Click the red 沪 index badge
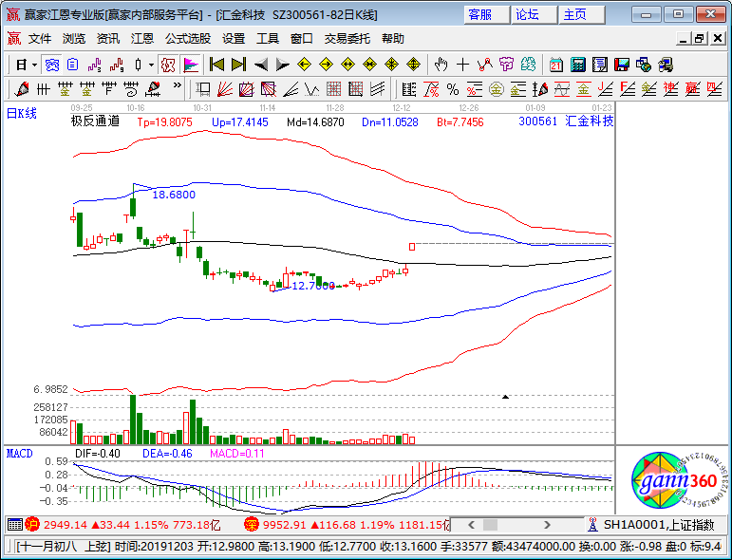Viewport: 732px width, 560px height. [x=32, y=525]
